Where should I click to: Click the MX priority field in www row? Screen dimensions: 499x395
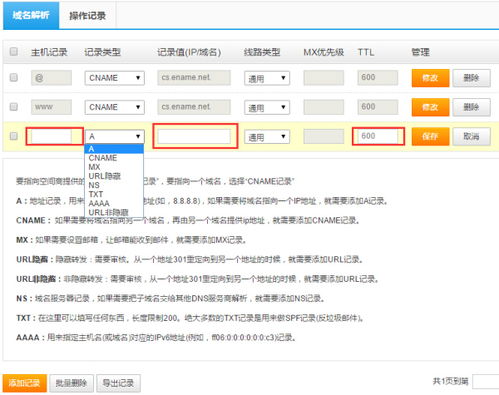(323, 107)
